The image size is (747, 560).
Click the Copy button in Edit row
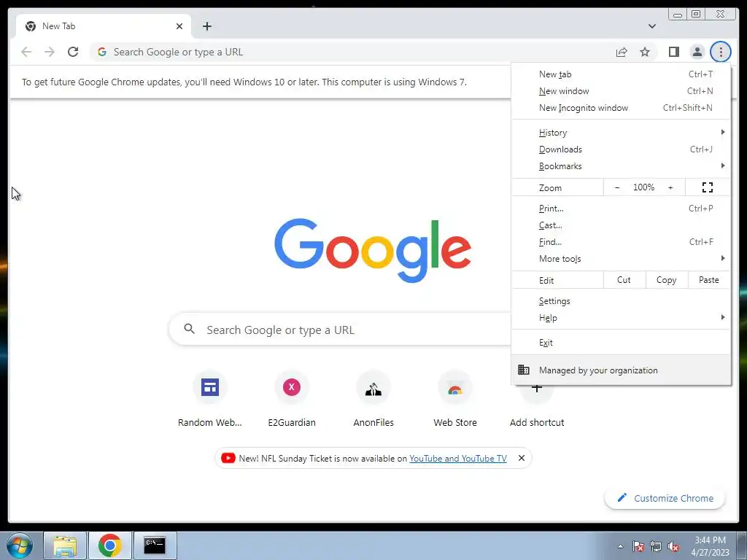(667, 280)
